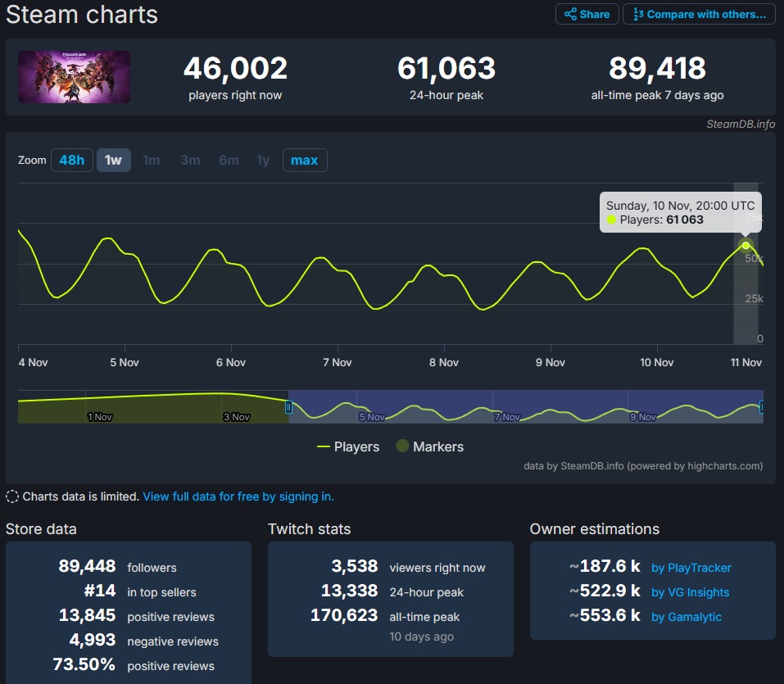Toggle the Players series in legend

[x=348, y=446]
